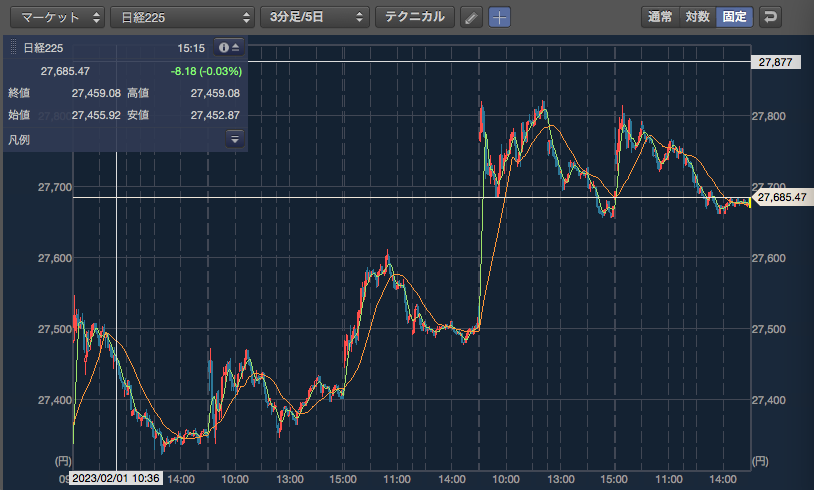Viewport: 814px width, 490px height.
Task: Click the right axis 27,600 label
Action: click(x=769, y=258)
